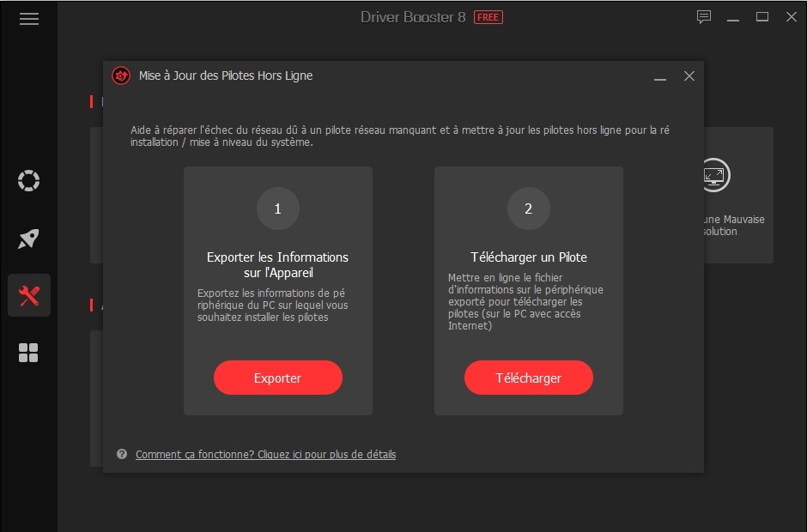Viewport: 807px width, 532px height.
Task: Click the 'Télécharger un Pilote' heading
Action: (529, 257)
